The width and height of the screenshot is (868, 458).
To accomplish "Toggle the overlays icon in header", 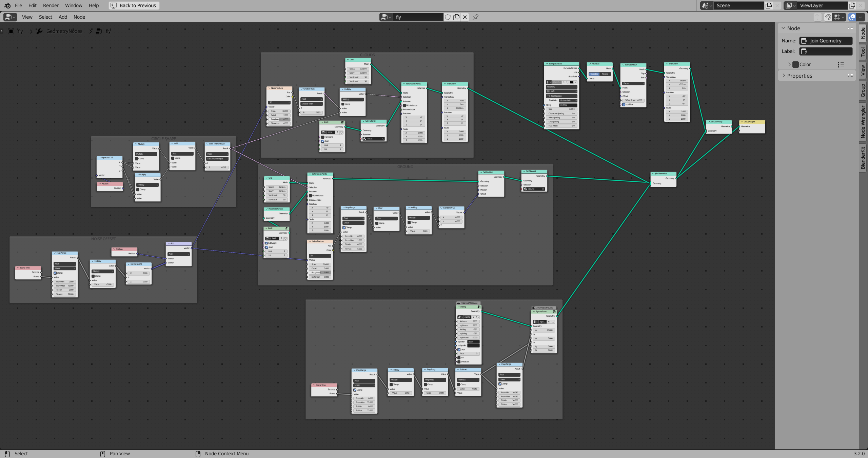I will (852, 17).
